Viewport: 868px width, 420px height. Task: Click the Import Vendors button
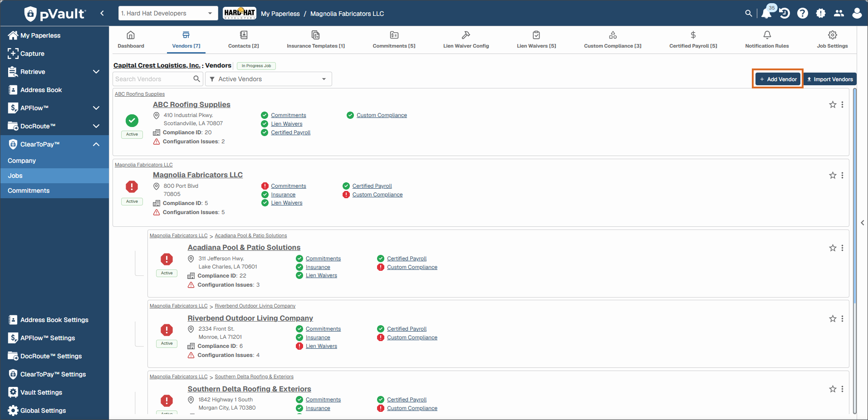coord(830,79)
